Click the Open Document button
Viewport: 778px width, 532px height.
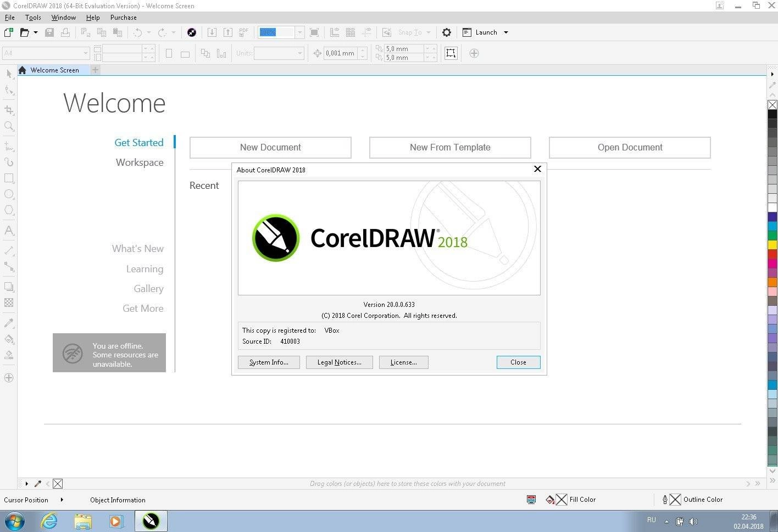point(630,147)
